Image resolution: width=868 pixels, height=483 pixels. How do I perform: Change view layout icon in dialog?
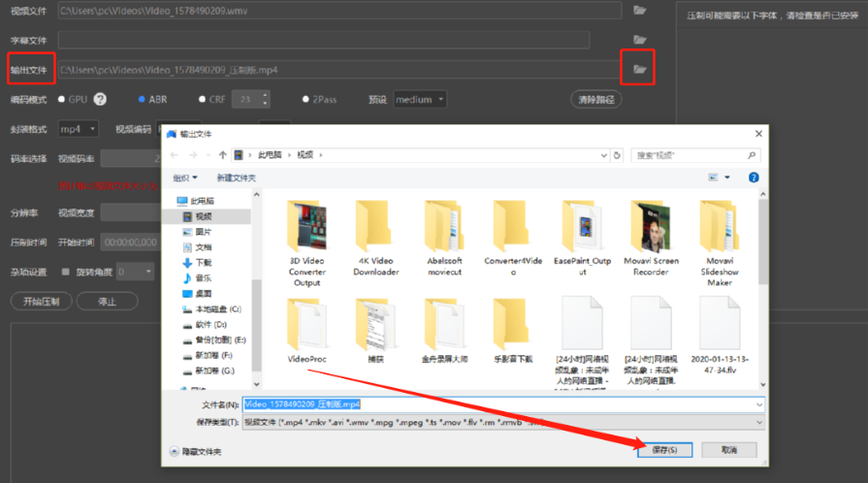(x=713, y=177)
